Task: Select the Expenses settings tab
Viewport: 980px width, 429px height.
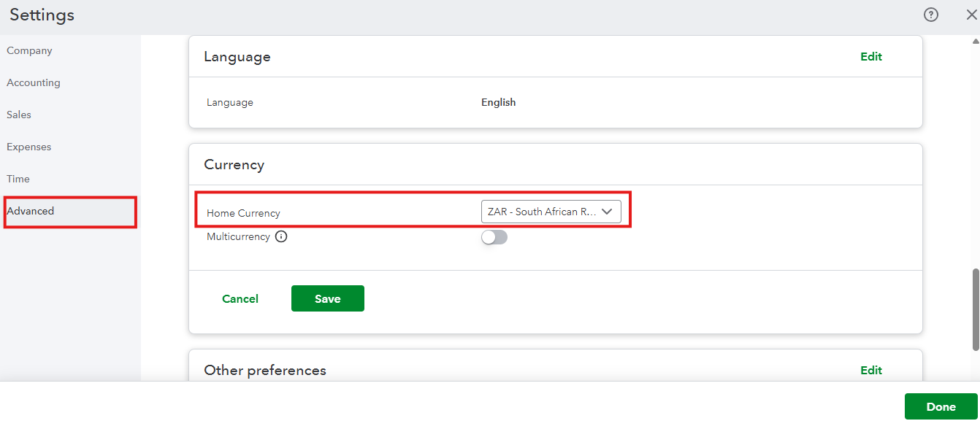Action: pyautogui.click(x=29, y=147)
